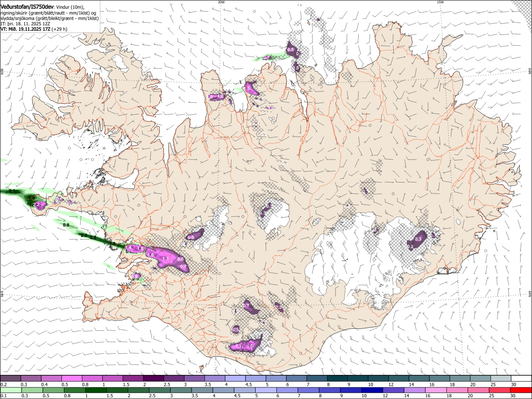Click the dark teal 8 snow-scale swatch
This screenshot has width=532, height=399.
click(x=337, y=379)
